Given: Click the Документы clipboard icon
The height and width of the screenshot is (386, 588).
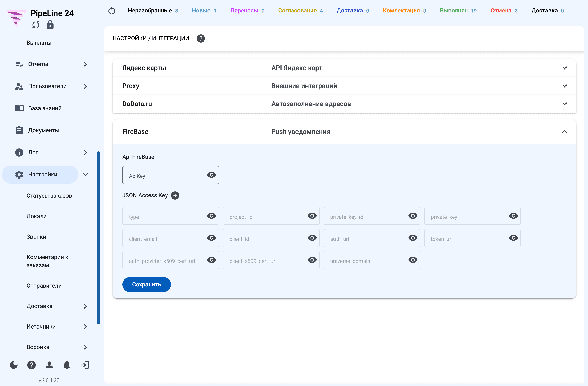Looking at the screenshot, I should point(19,130).
